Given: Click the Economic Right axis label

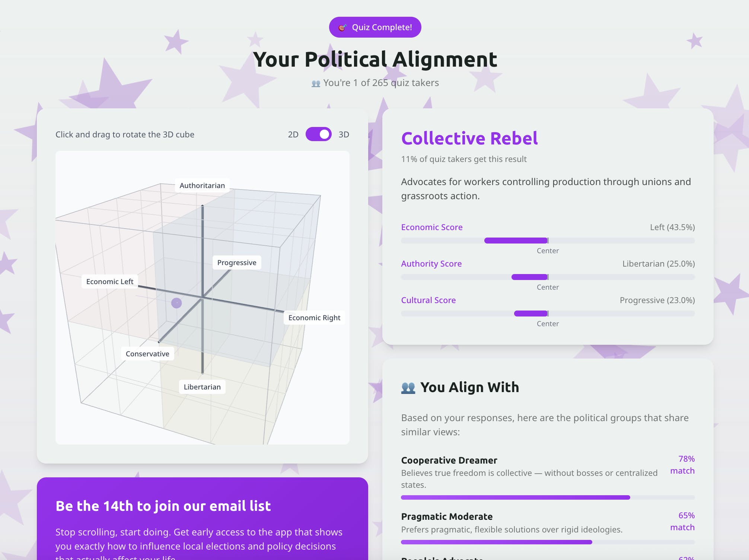Looking at the screenshot, I should (x=314, y=318).
